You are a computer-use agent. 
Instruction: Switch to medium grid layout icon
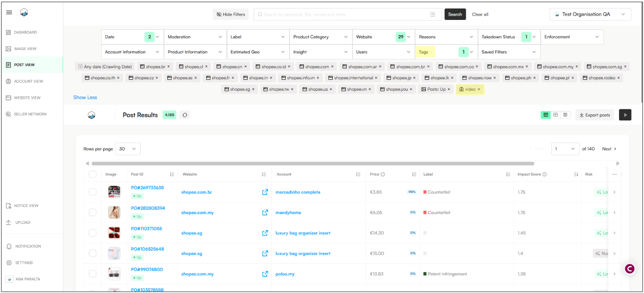click(x=556, y=115)
